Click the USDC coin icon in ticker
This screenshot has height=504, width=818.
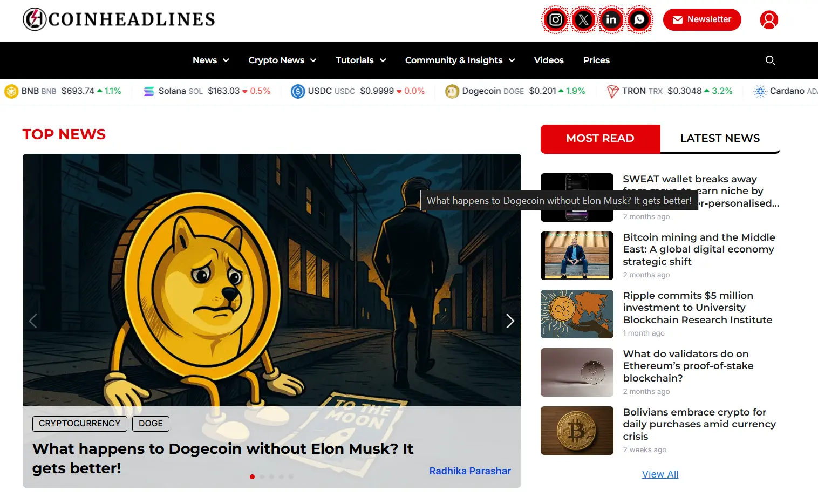pyautogui.click(x=298, y=91)
